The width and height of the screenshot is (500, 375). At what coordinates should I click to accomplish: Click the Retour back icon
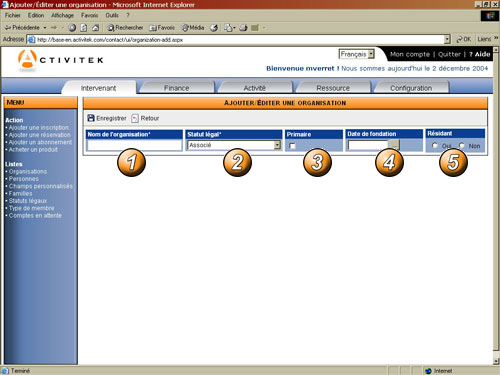(x=135, y=118)
